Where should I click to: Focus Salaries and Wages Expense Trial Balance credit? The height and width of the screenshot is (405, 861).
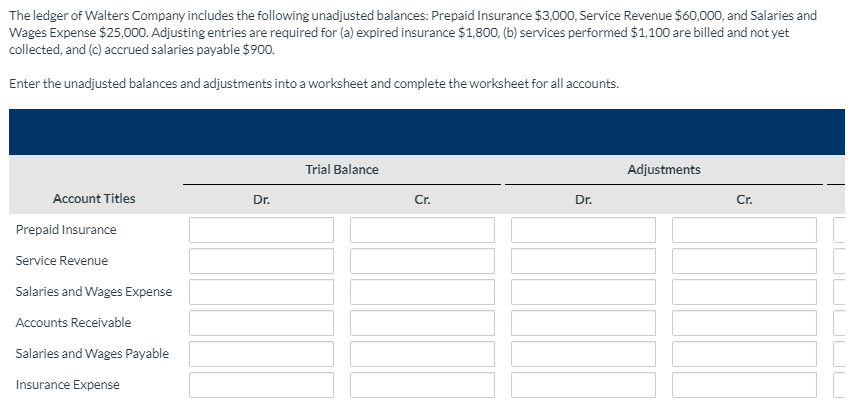coord(422,292)
